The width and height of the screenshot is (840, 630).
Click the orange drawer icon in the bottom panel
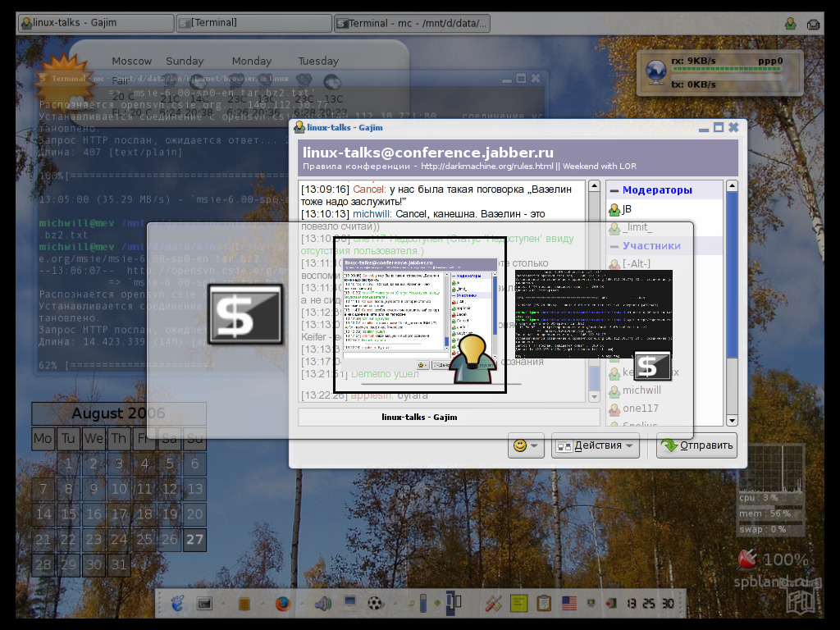[x=244, y=604]
